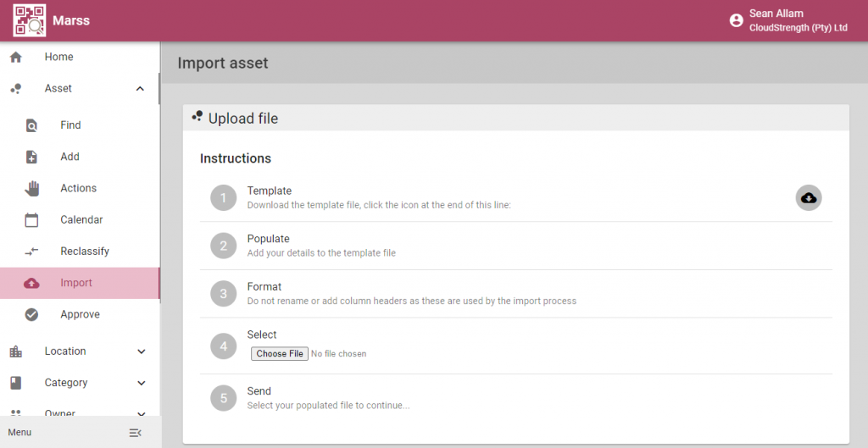Screen dimensions: 868x448
Task: Open the user account profile icon
Action: tap(736, 20)
